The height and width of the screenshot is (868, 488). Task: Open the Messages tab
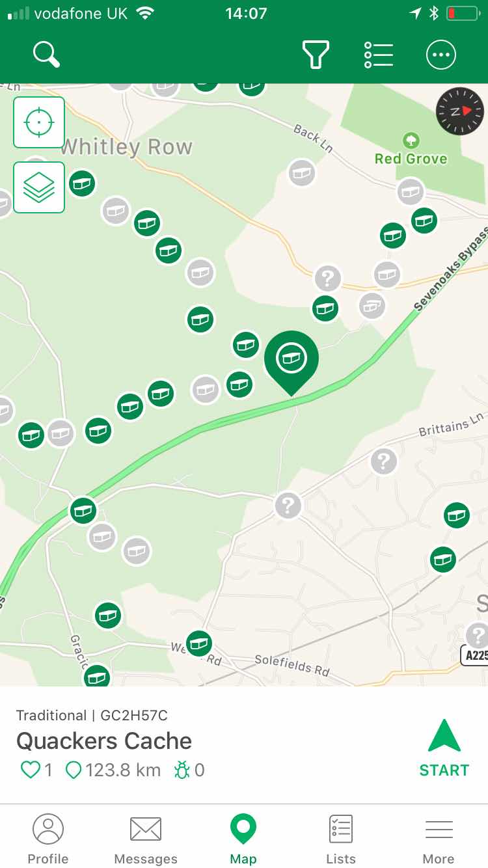146,839
